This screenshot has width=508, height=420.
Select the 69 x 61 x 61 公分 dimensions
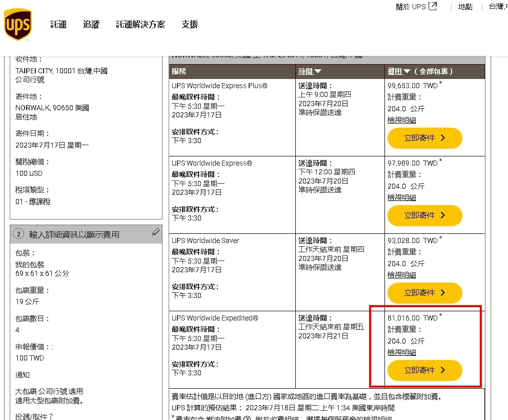[42, 273]
